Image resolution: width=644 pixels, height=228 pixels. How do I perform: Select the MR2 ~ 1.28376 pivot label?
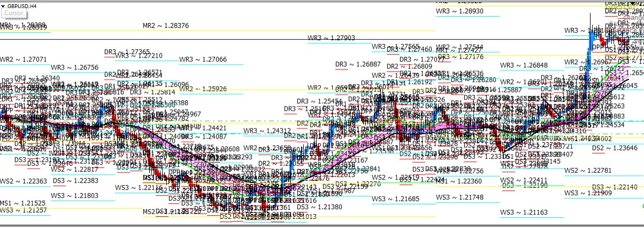[x=166, y=25]
